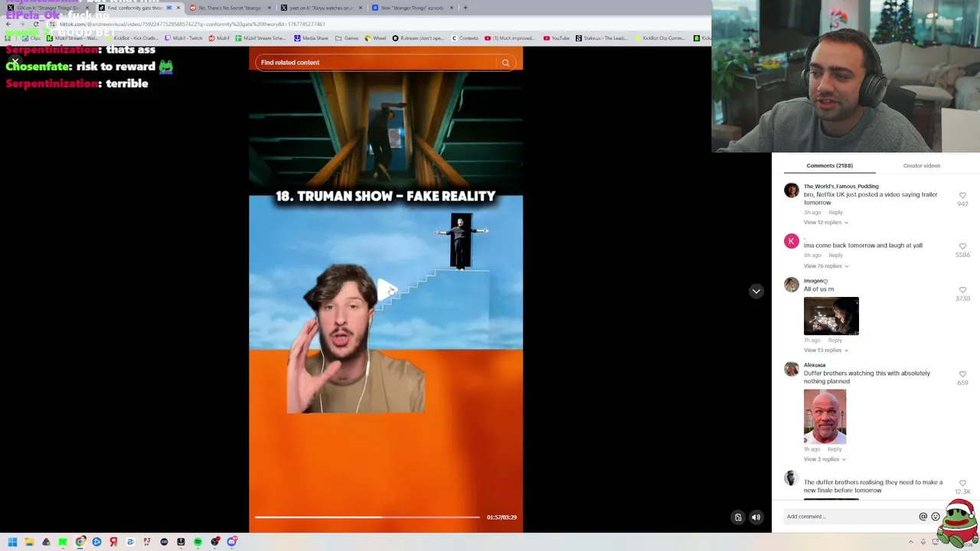Expand View 76 replies

825,266
